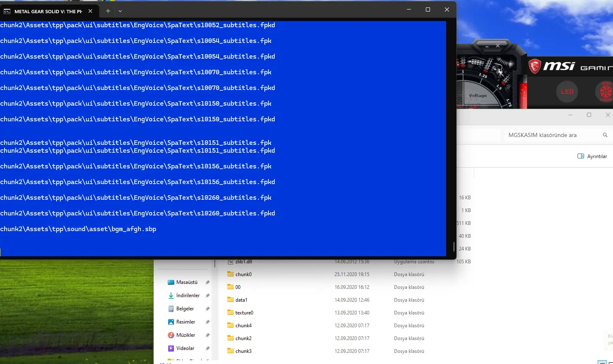Screen dimensions: 613x364
Task: Click the texture0 folder name
Action: tap(245, 313)
